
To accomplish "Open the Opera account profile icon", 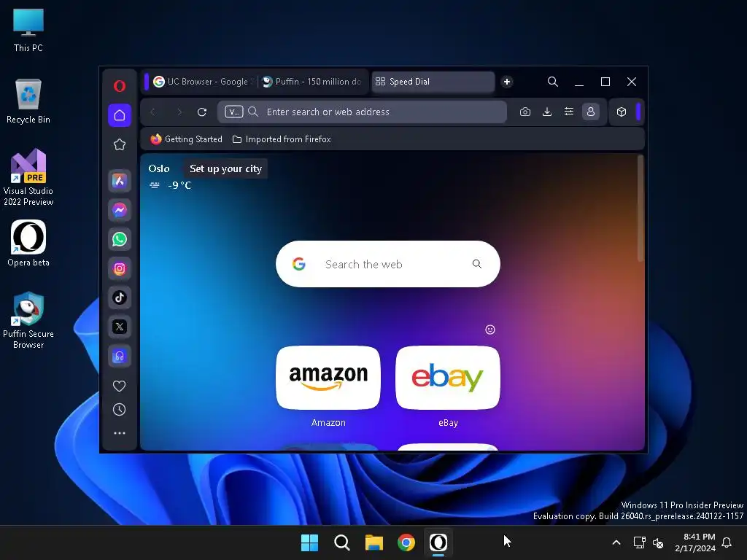I will click(591, 112).
